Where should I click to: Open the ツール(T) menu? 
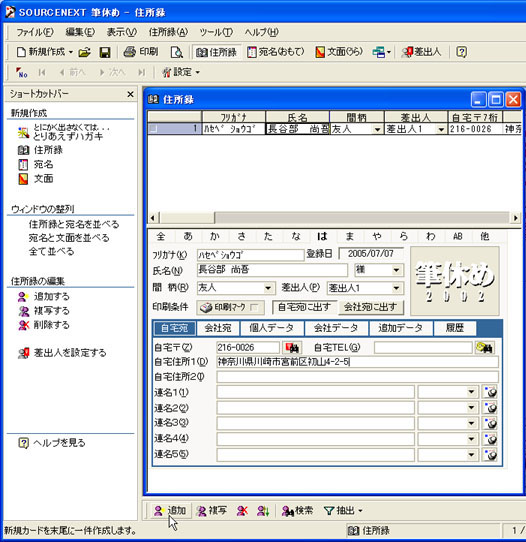pos(216,32)
